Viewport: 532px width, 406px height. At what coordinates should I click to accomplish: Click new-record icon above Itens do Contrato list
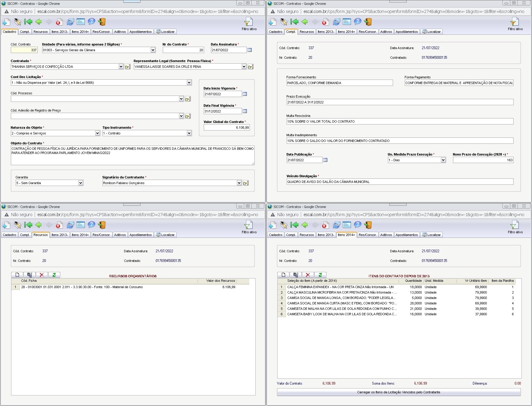click(x=283, y=275)
